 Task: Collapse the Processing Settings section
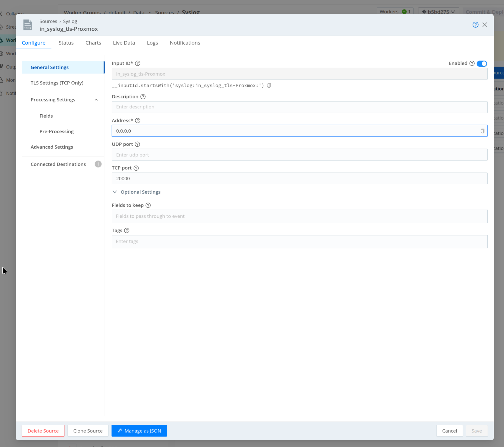(96, 100)
